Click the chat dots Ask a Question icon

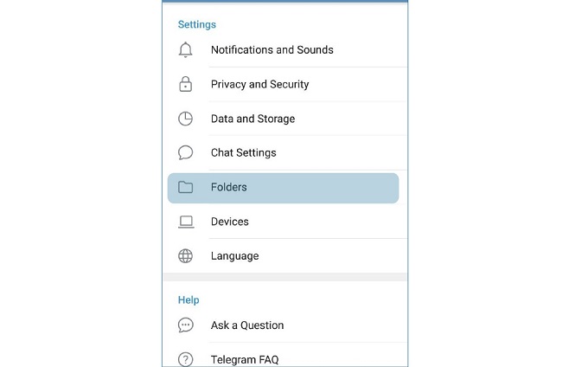[186, 325]
